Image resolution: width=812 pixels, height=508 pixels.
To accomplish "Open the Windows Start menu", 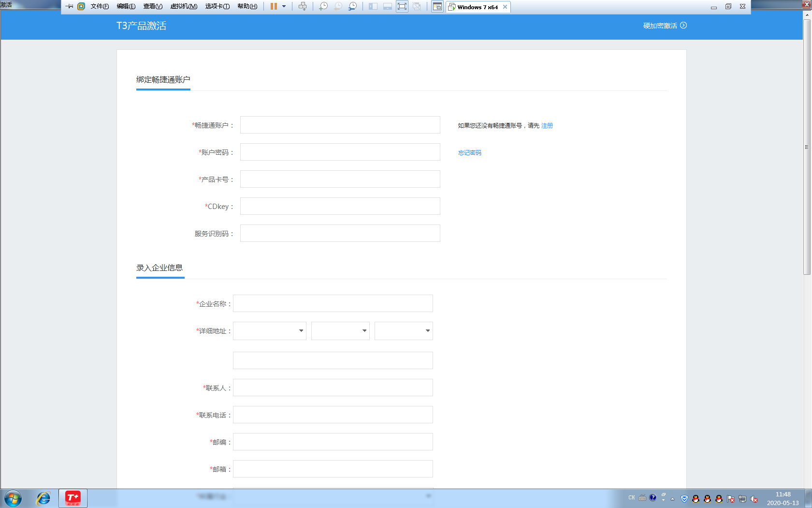I will click(x=13, y=498).
